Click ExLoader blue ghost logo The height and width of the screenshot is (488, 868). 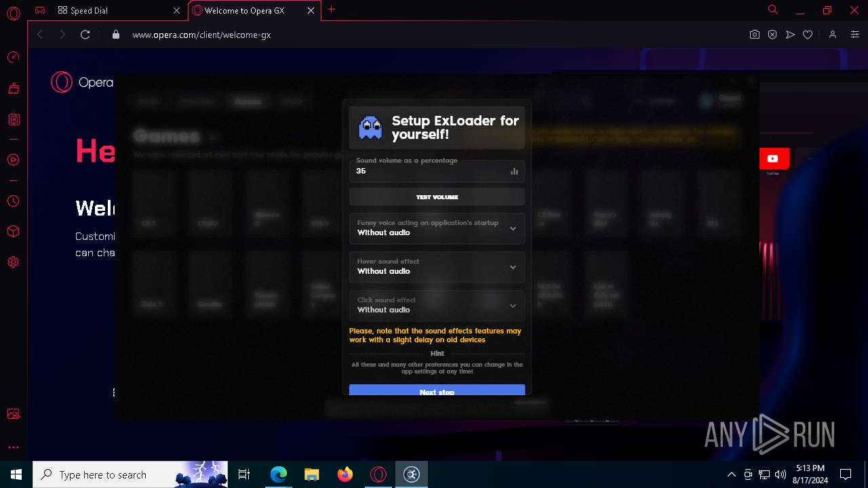point(370,127)
